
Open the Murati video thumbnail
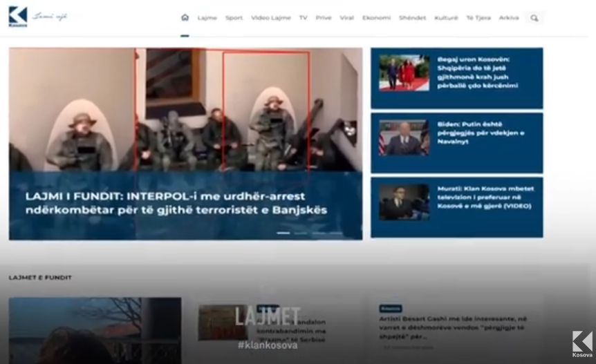404,202
